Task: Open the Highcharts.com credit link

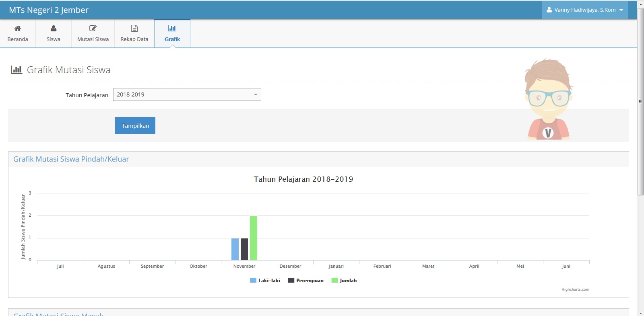Action: [575, 289]
